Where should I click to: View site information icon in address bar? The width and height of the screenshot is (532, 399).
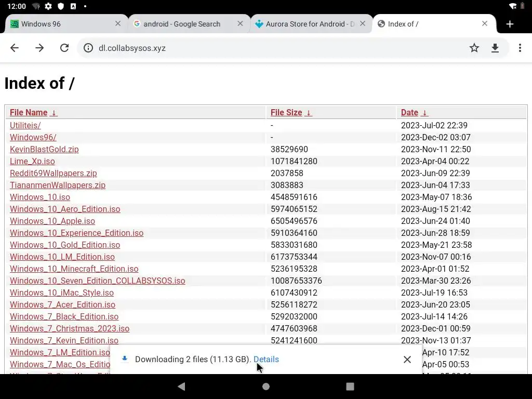[88, 48]
